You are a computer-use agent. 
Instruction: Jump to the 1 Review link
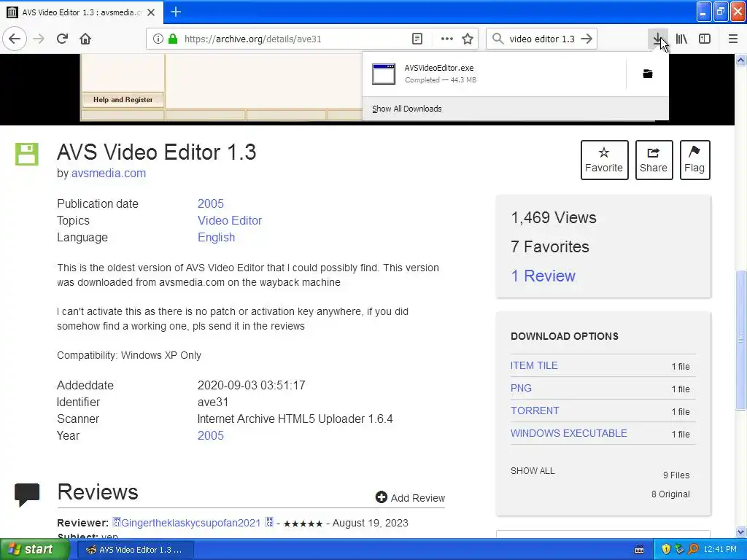click(x=543, y=276)
